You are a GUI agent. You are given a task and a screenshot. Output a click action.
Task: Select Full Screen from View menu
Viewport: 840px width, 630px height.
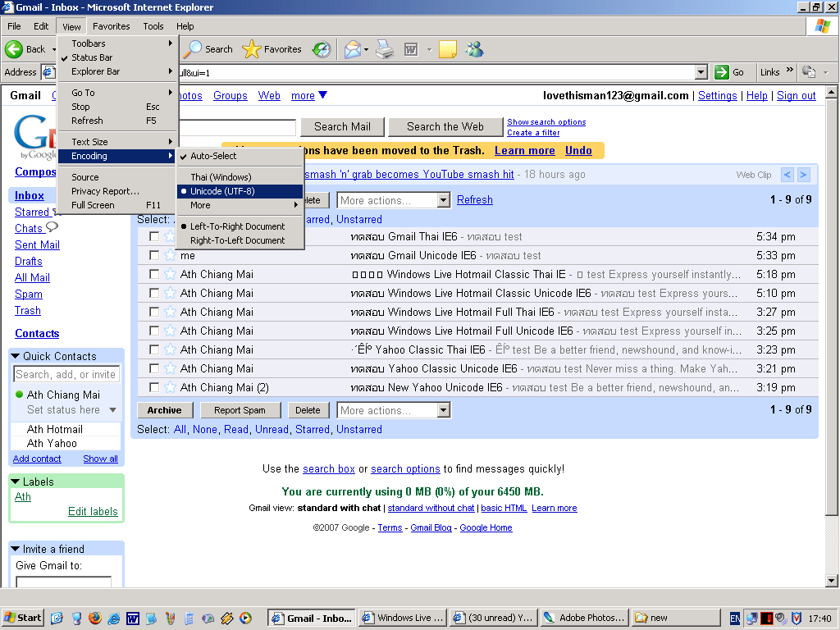click(x=117, y=205)
